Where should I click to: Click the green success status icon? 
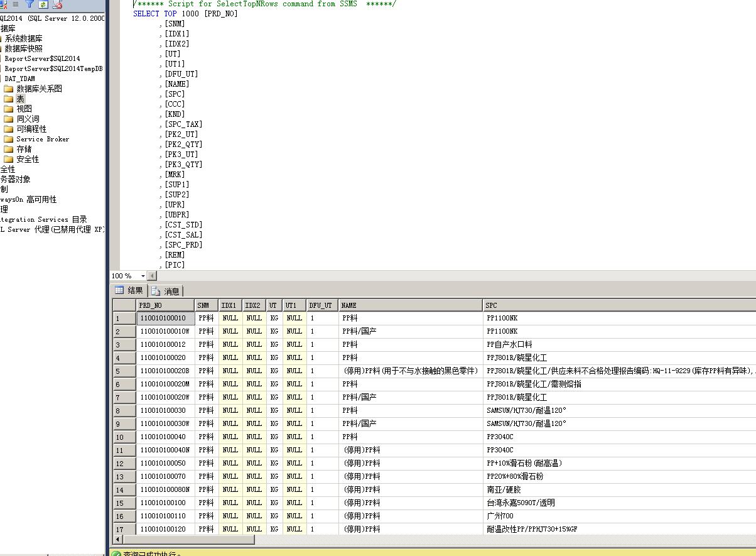pos(116,553)
